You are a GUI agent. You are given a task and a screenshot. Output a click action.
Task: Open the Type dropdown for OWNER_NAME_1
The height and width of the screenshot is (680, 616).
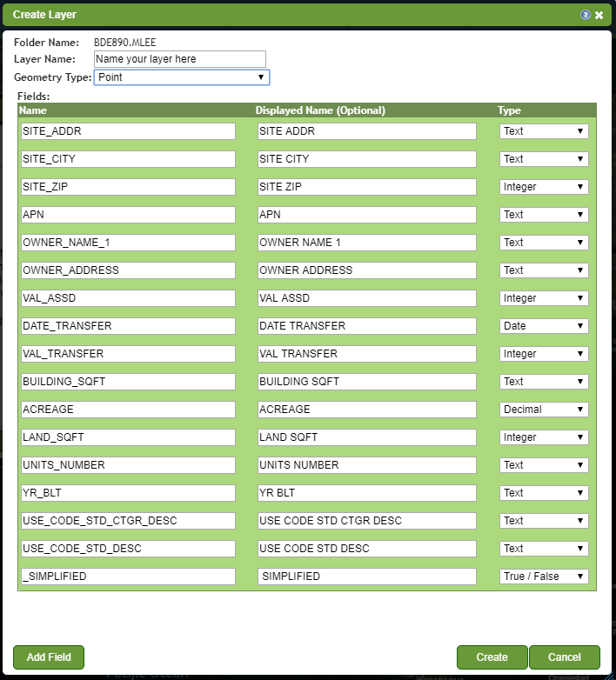pos(544,242)
